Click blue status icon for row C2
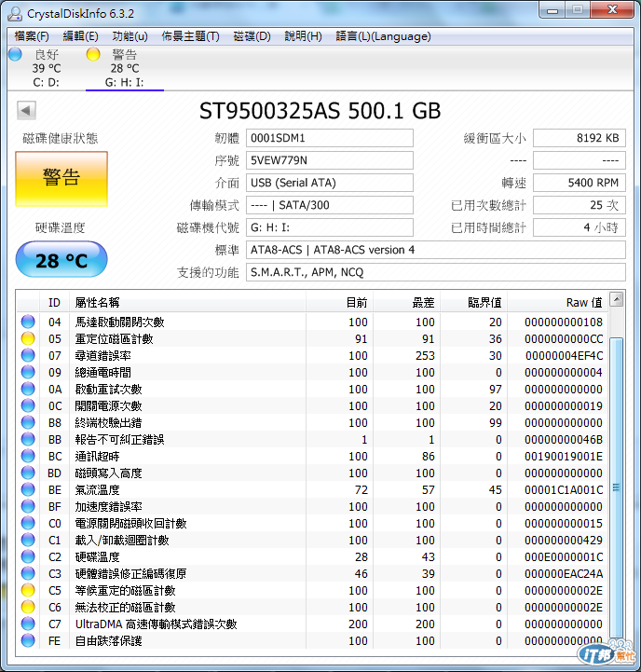 [28, 556]
